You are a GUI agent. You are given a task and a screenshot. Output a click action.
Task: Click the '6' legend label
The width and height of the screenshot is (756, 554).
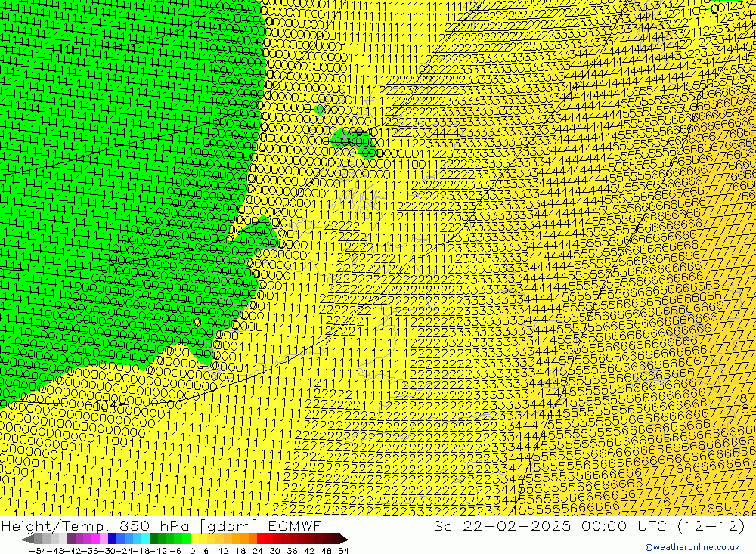point(206,551)
